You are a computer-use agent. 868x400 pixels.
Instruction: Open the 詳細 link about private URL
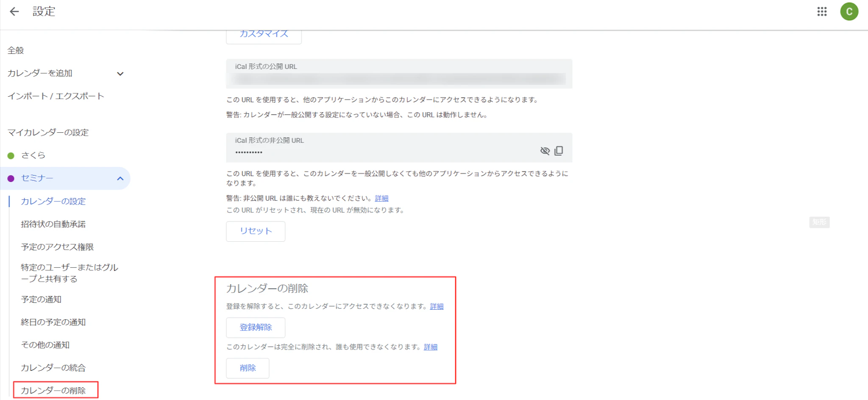tap(381, 198)
